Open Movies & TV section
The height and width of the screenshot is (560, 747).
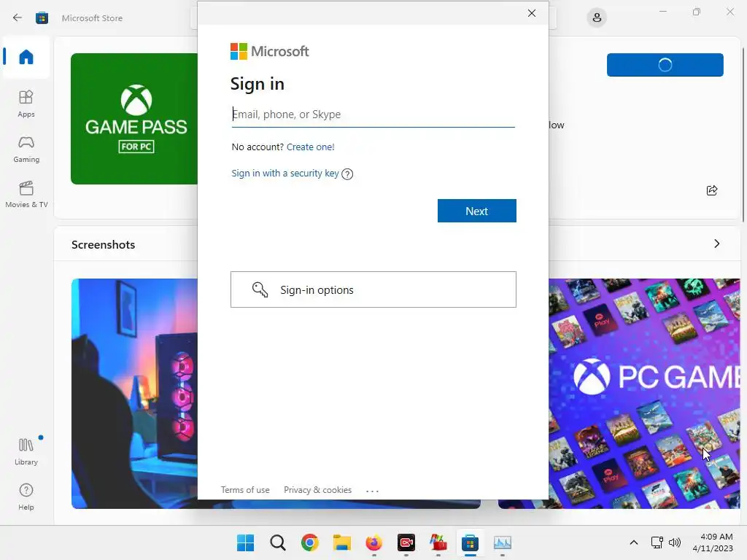pyautogui.click(x=26, y=194)
